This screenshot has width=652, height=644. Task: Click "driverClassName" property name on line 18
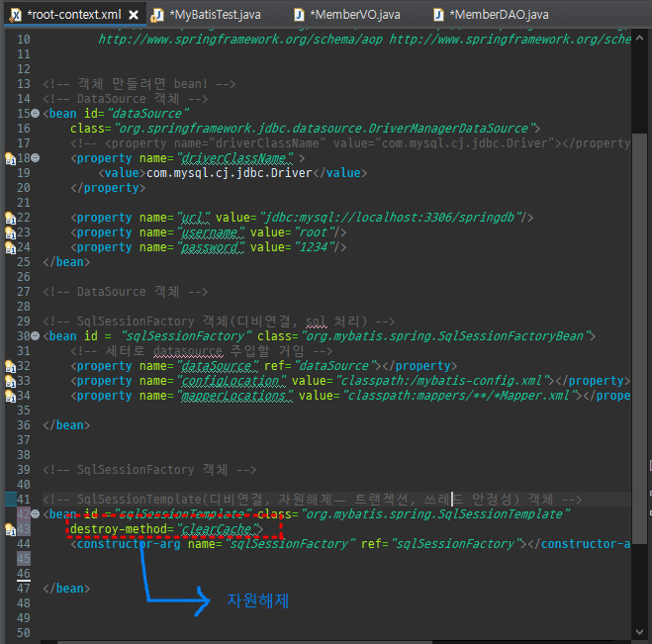[x=234, y=158]
